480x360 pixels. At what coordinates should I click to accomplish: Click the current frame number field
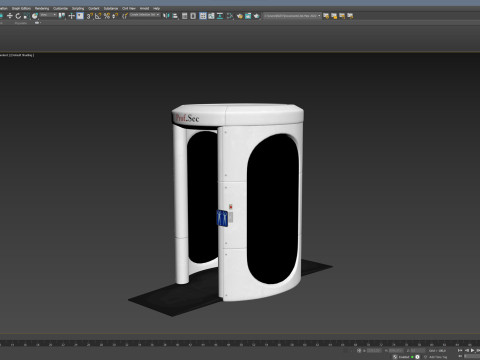[x=473, y=357]
